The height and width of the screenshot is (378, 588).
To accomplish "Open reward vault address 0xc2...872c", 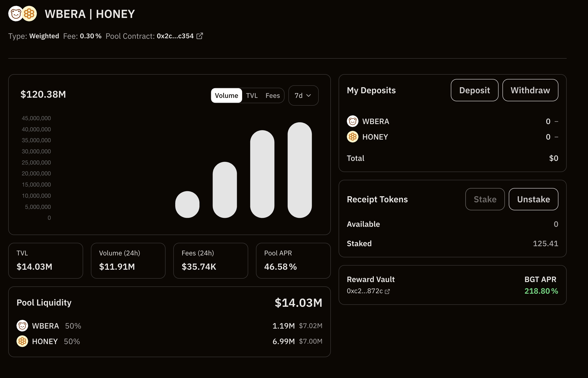I will pos(365,291).
